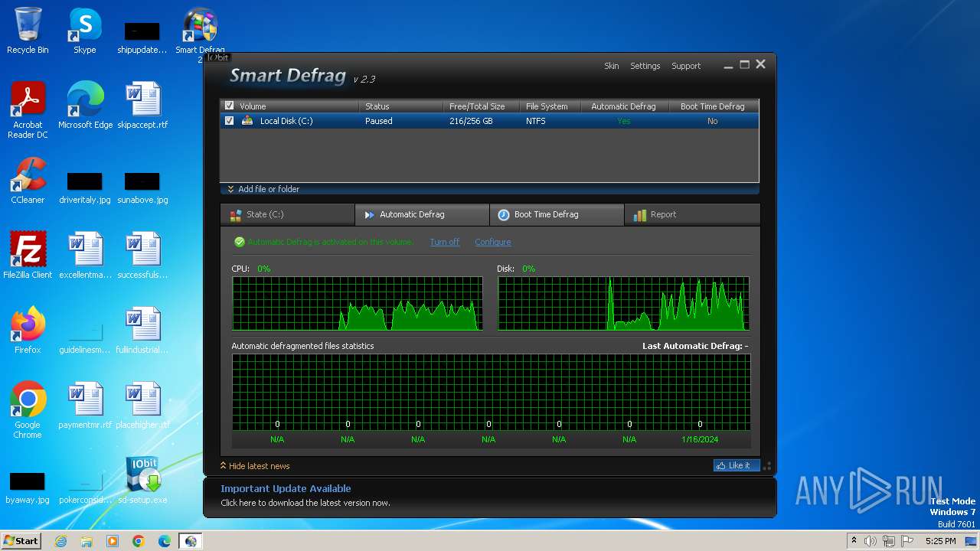Open File Explorer from the taskbar
The image size is (980, 551).
click(87, 541)
